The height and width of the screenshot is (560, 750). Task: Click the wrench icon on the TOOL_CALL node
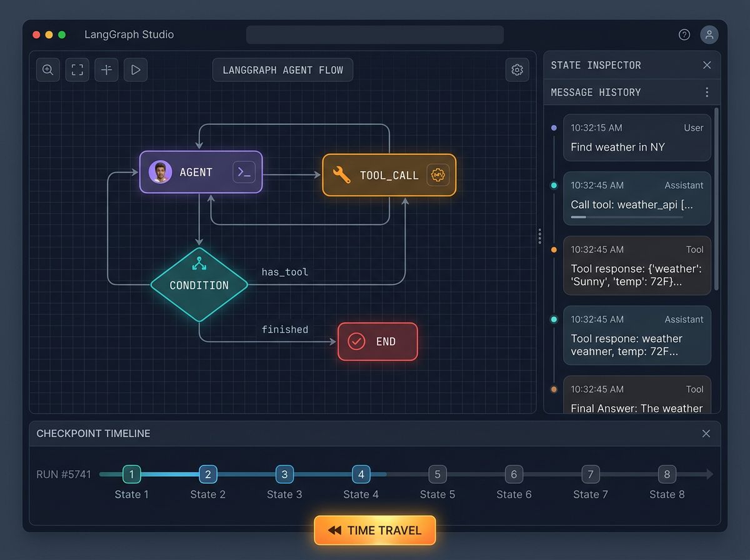(341, 175)
